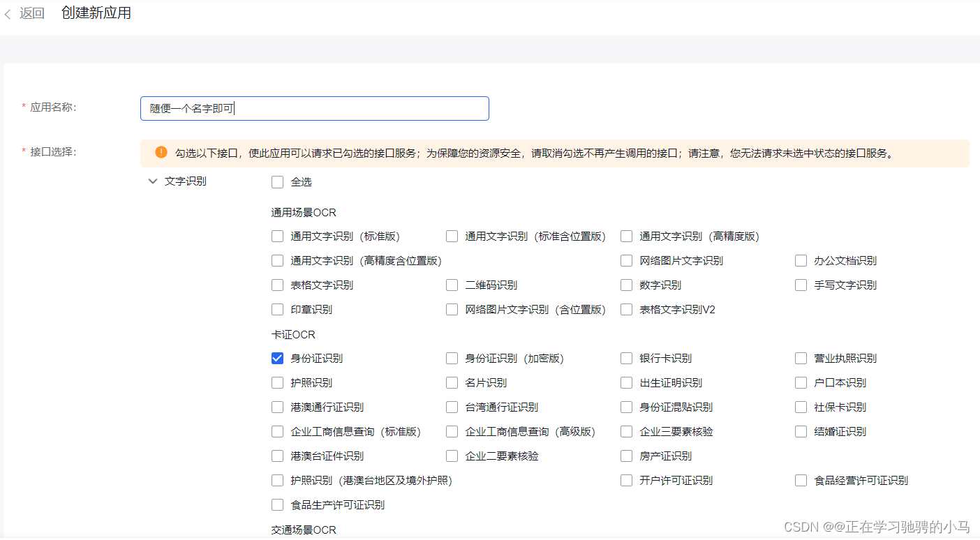The height and width of the screenshot is (540, 980).
Task: Tick the 网络图片文字识别 checkbox
Action: point(626,261)
